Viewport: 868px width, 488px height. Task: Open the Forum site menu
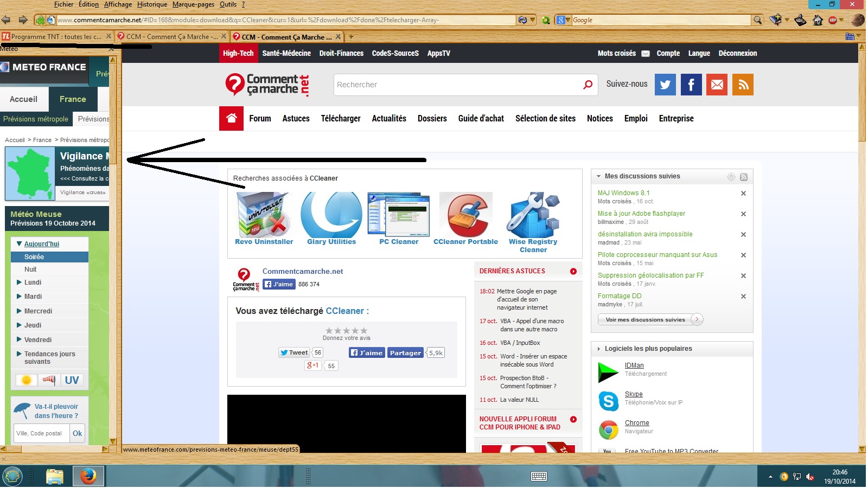(260, 118)
